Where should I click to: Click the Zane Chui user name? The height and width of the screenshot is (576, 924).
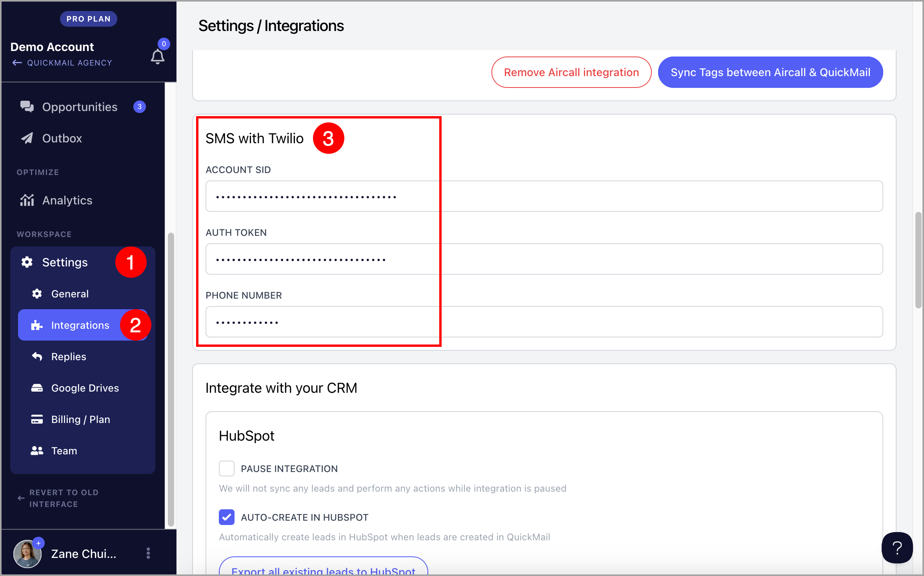coord(84,554)
